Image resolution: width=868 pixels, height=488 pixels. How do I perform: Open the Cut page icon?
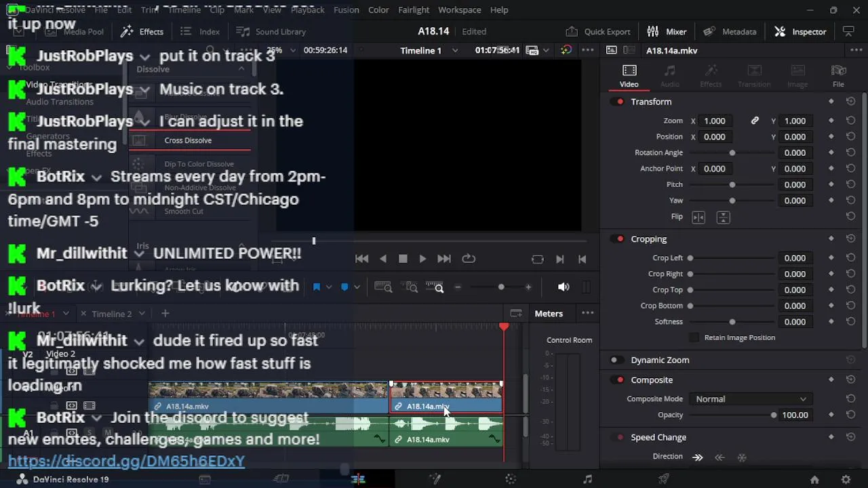tap(281, 479)
